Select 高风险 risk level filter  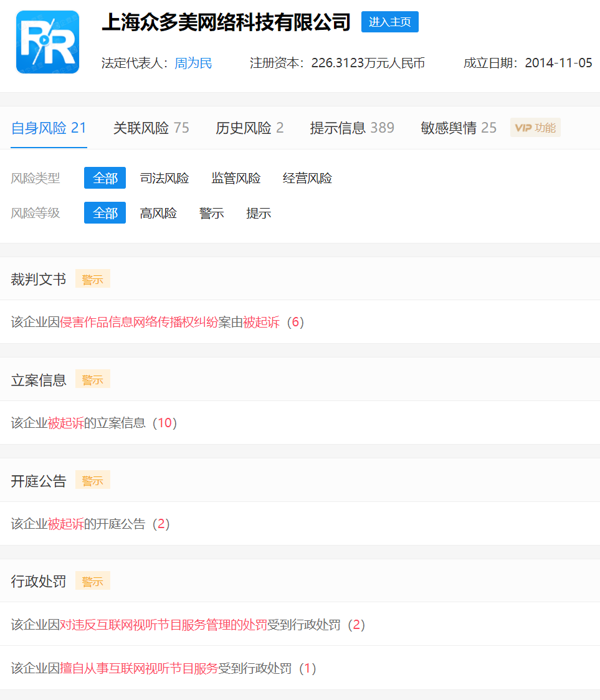(158, 212)
